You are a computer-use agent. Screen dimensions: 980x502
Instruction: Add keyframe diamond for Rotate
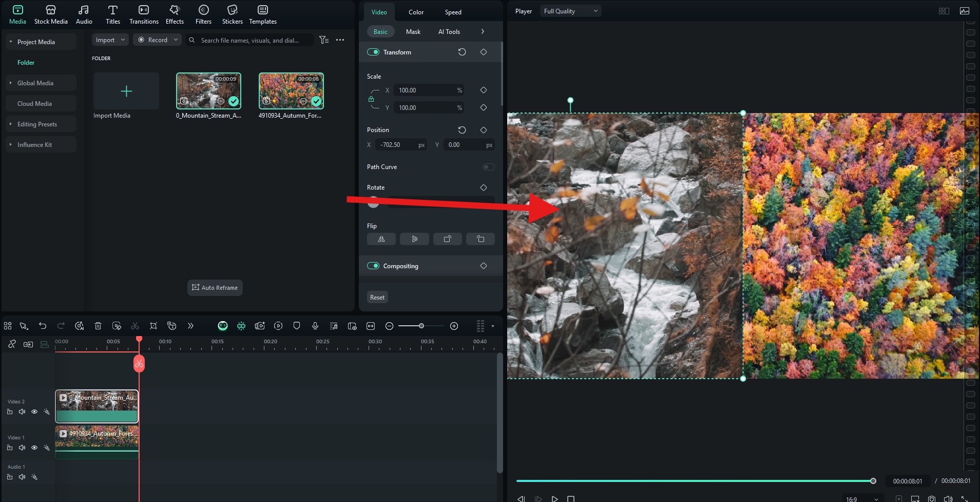pos(483,188)
